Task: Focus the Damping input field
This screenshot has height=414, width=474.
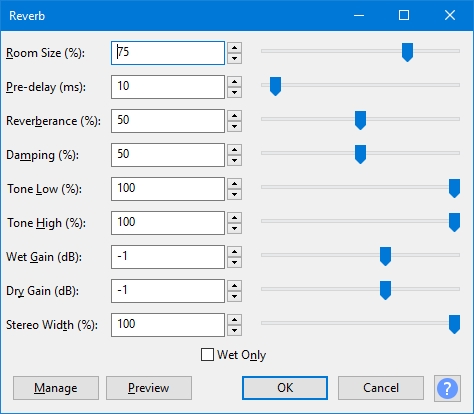Action: [168, 155]
